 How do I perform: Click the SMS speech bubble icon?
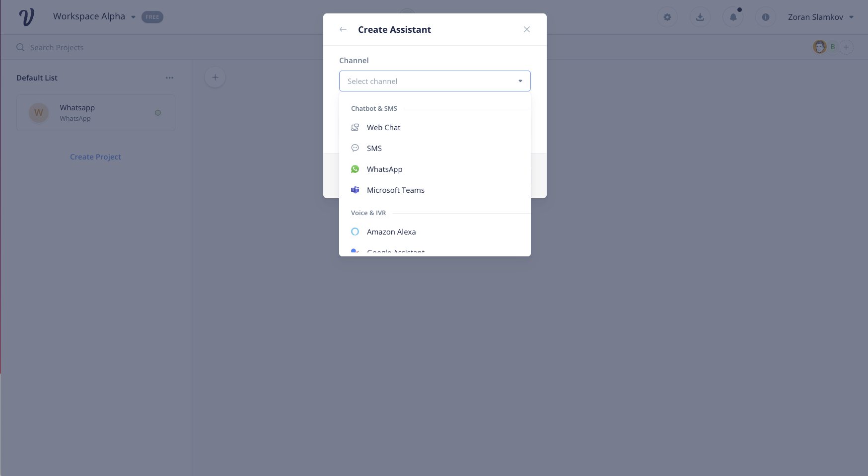point(355,148)
